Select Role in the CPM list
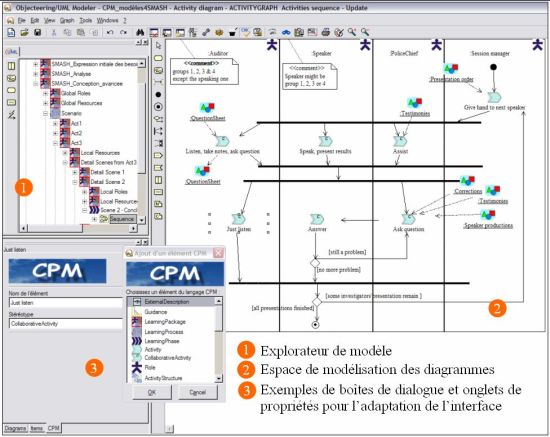 click(150, 368)
